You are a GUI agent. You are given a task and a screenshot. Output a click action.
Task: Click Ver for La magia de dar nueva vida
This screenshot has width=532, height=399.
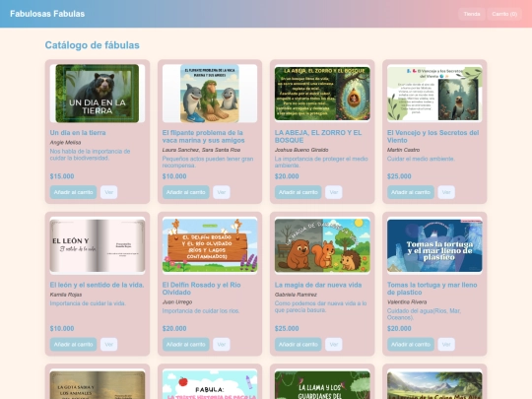pos(334,345)
